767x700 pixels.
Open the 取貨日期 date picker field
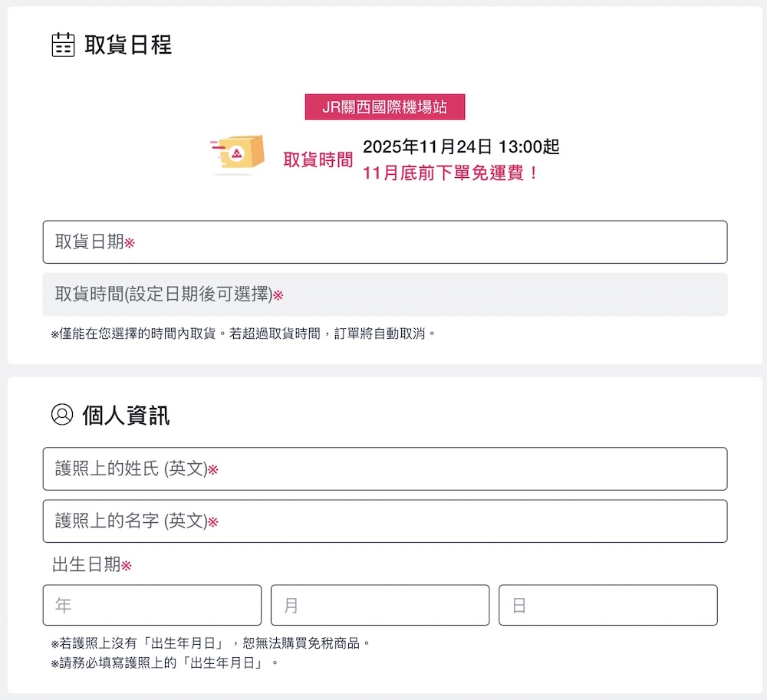point(383,242)
